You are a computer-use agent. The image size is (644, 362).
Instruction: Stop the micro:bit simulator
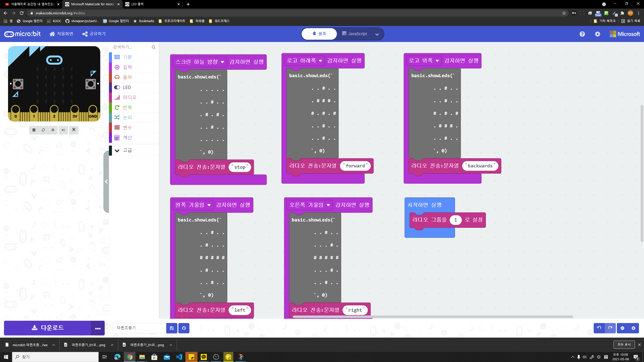coord(34,130)
